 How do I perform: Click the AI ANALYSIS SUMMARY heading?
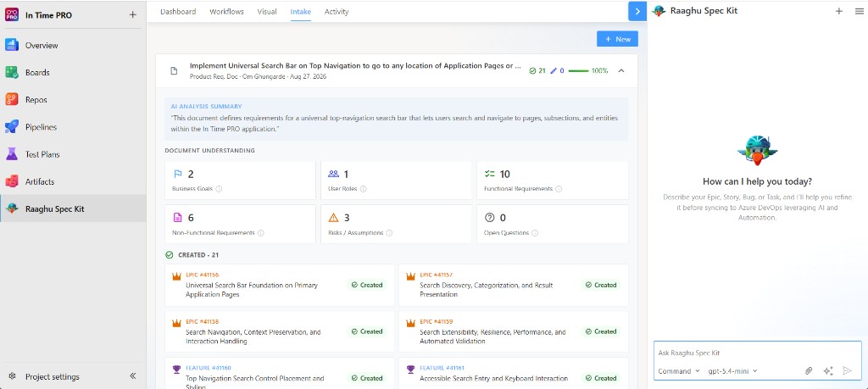point(207,106)
